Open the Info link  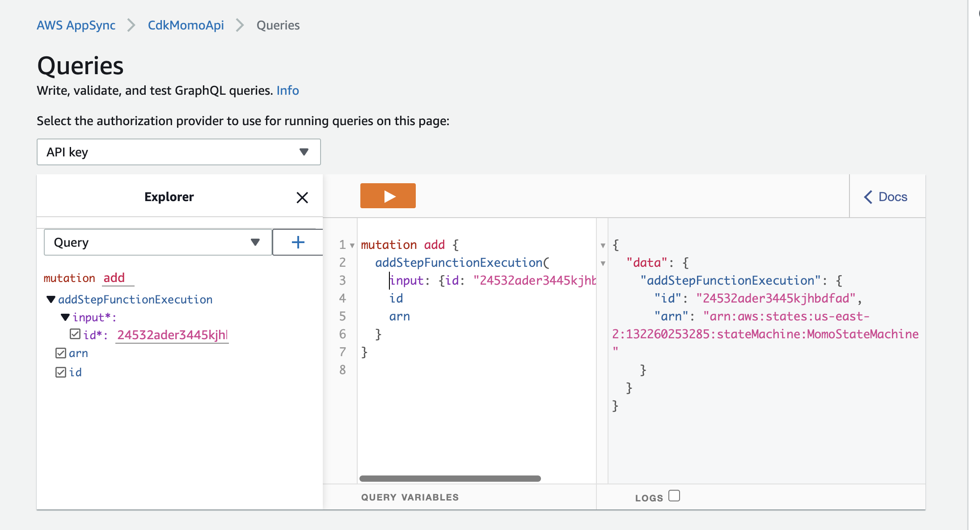[x=287, y=90]
